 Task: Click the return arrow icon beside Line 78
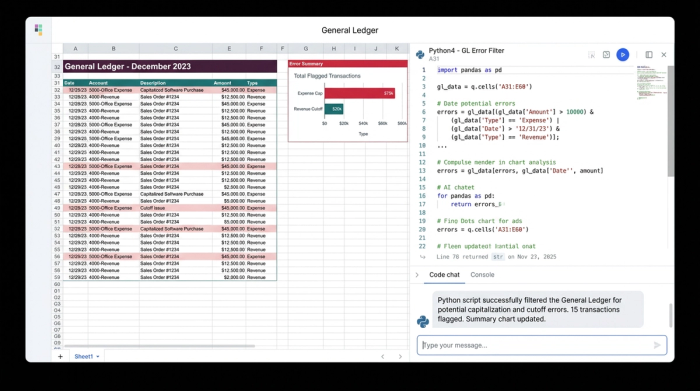coord(422,257)
